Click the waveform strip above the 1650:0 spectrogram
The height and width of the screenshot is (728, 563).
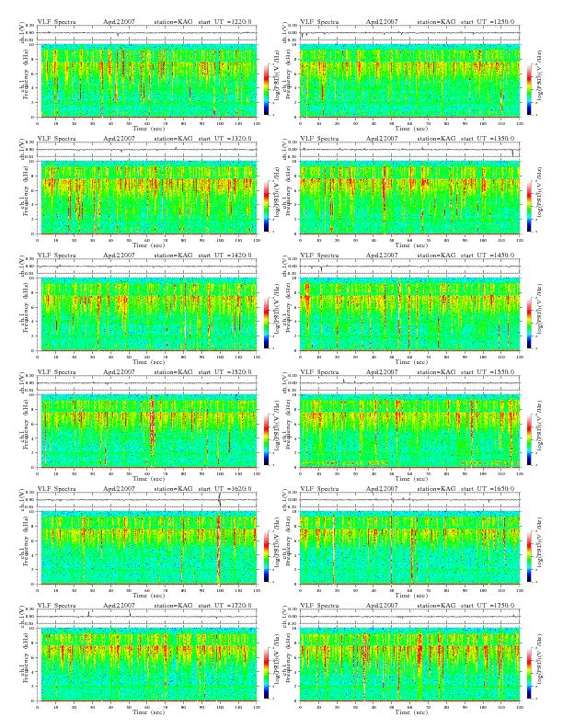[x=409, y=500]
